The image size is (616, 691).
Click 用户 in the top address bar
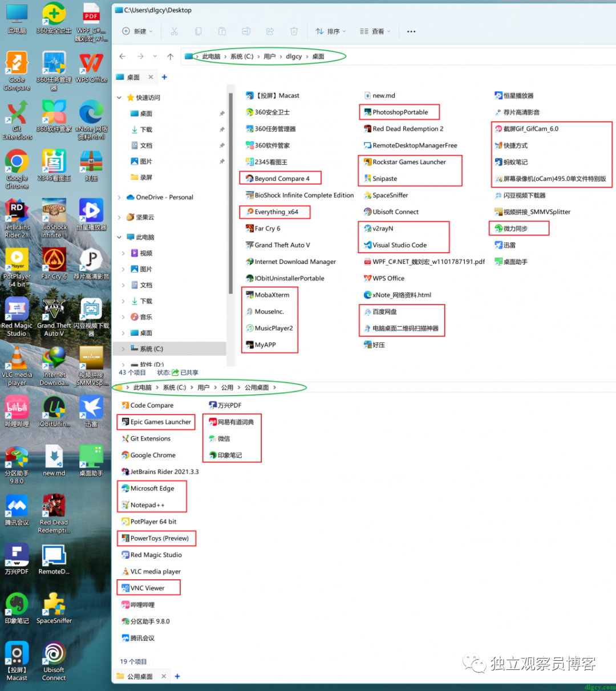pos(270,56)
